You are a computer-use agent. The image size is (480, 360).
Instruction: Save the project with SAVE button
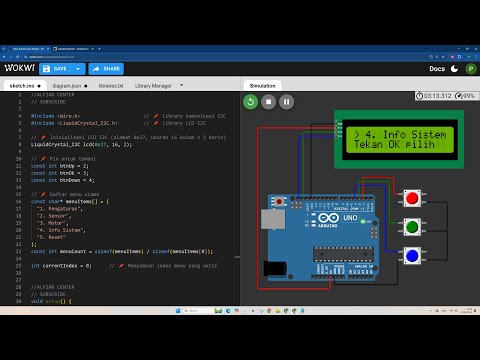[x=56, y=69]
